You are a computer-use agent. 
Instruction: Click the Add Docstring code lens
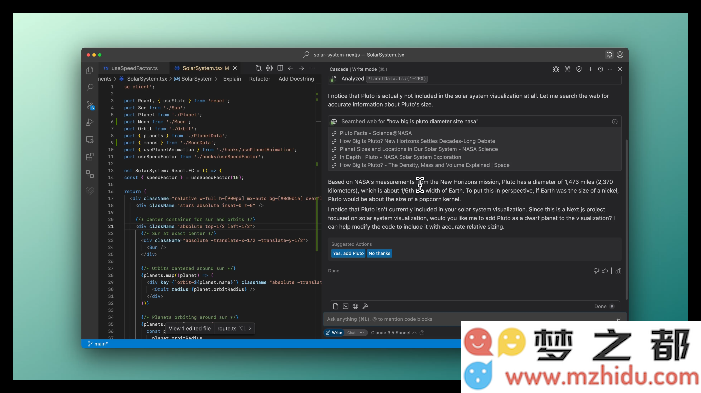tap(296, 79)
